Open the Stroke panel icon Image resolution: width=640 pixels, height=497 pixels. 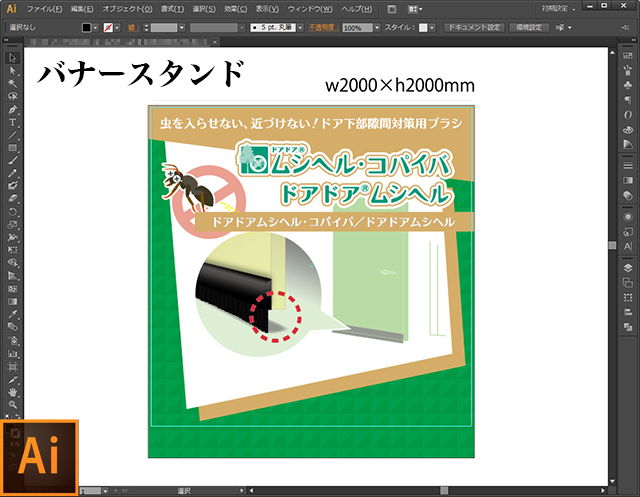coord(628,165)
